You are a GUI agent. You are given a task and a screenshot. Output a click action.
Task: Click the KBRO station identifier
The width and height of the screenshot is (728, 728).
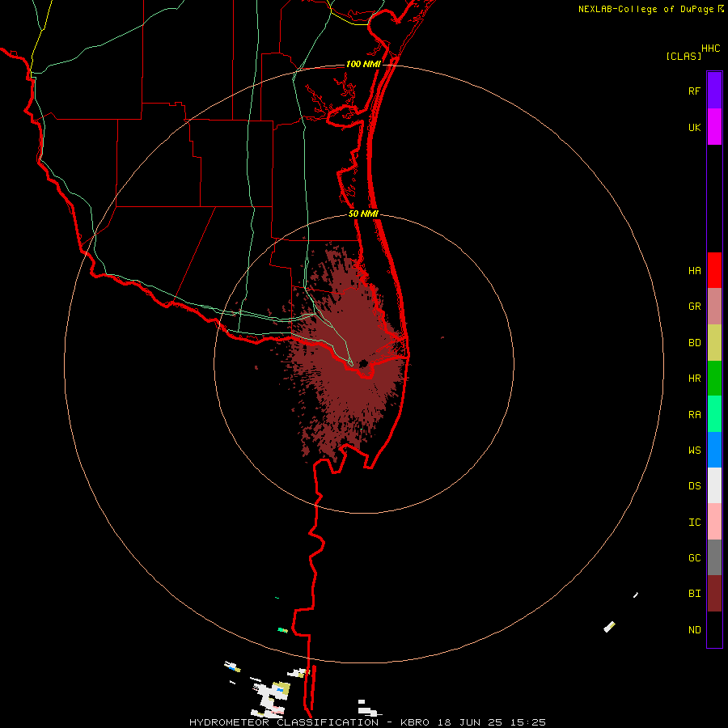click(x=415, y=722)
